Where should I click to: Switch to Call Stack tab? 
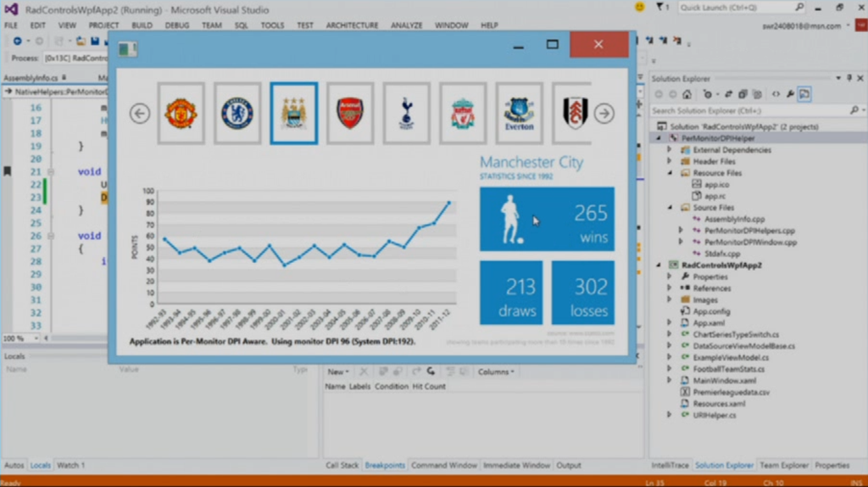pyautogui.click(x=342, y=466)
